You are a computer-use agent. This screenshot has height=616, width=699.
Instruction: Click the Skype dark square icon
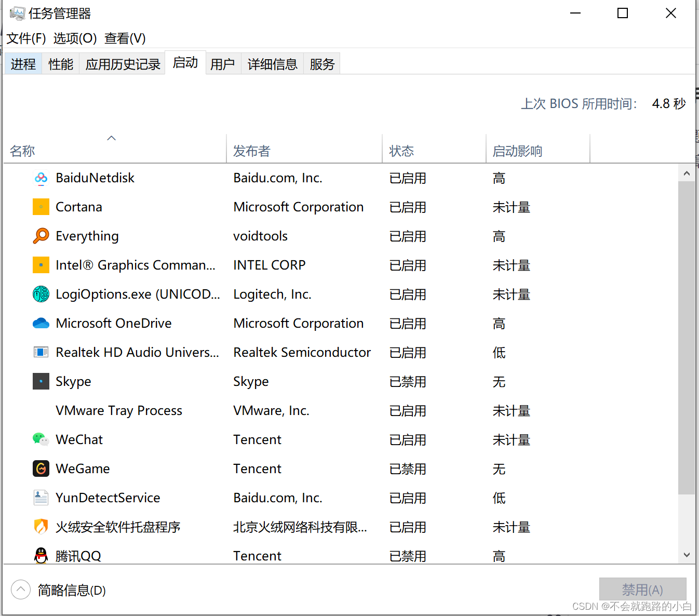click(x=41, y=381)
